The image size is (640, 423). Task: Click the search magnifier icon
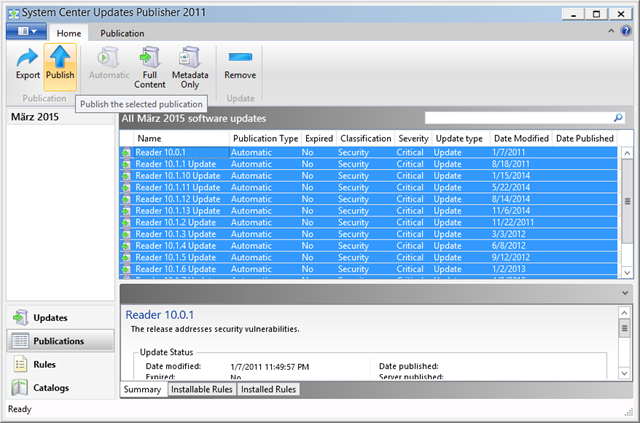click(x=618, y=118)
